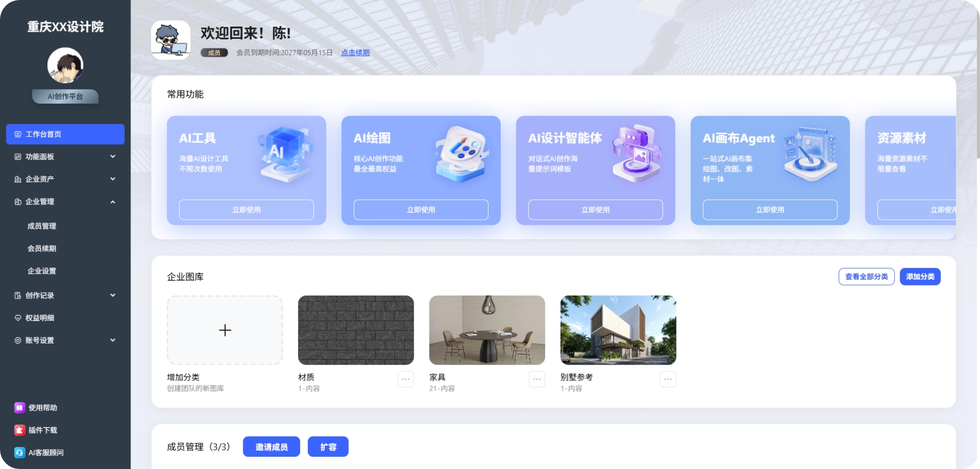Click 立即使用 on AI工具 card
980x469 pixels.
pyautogui.click(x=246, y=210)
